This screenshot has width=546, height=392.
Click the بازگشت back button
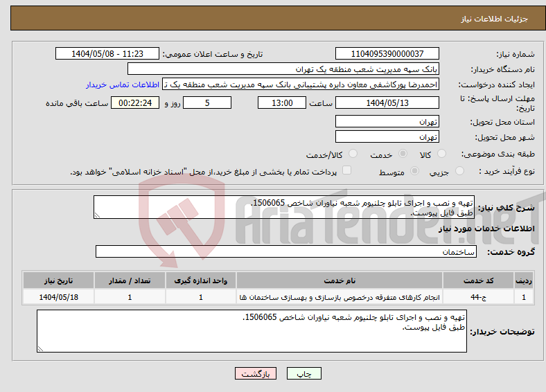pyautogui.click(x=256, y=373)
